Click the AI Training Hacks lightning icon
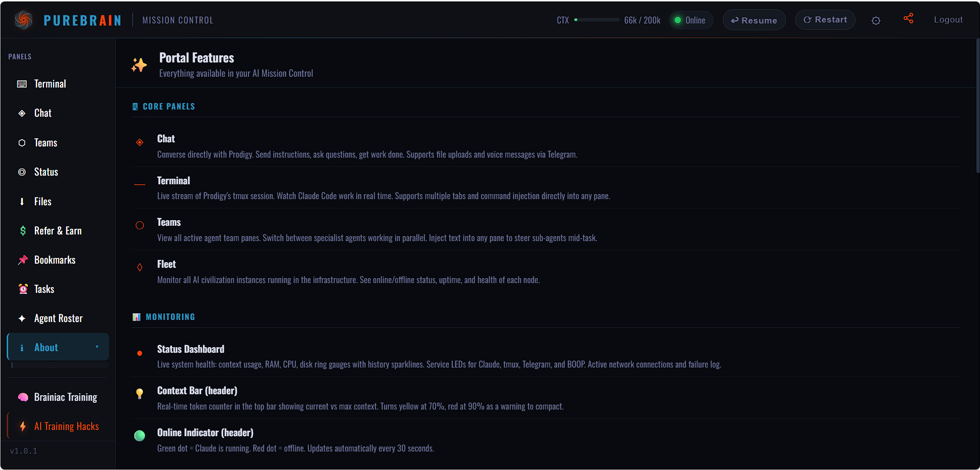Viewport: 980px width, 470px height. (x=23, y=426)
